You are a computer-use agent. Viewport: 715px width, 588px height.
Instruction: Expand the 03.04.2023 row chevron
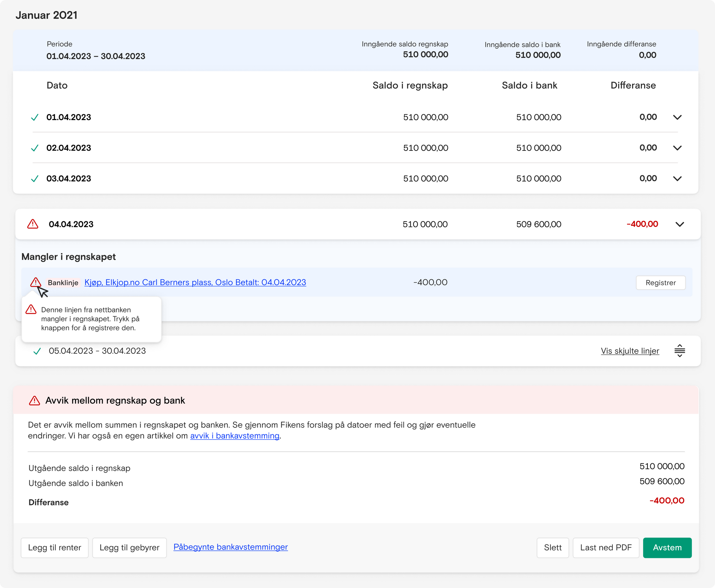[x=677, y=179]
